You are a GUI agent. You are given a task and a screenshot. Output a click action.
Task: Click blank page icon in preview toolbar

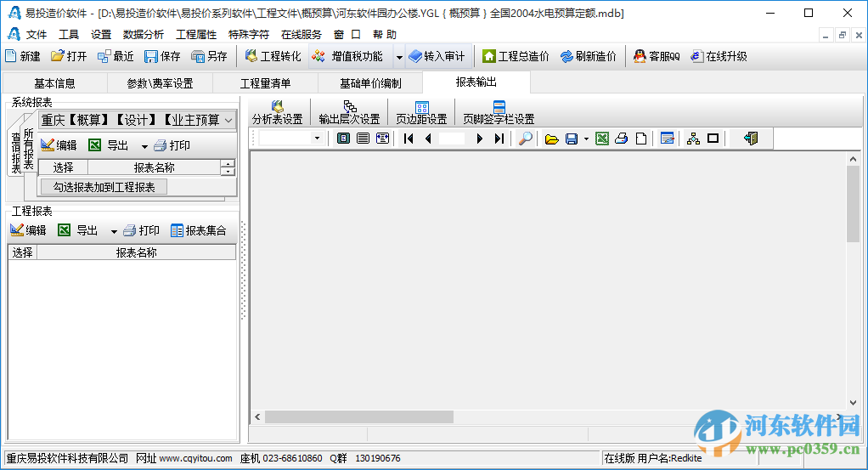tap(641, 139)
